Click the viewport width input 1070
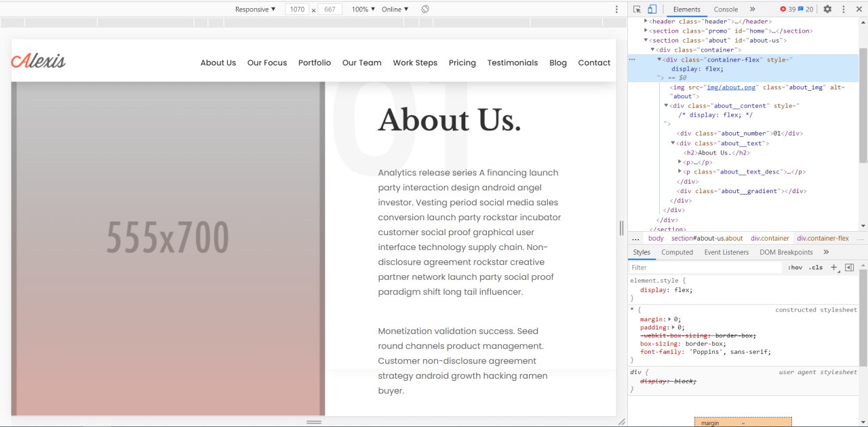 296,9
